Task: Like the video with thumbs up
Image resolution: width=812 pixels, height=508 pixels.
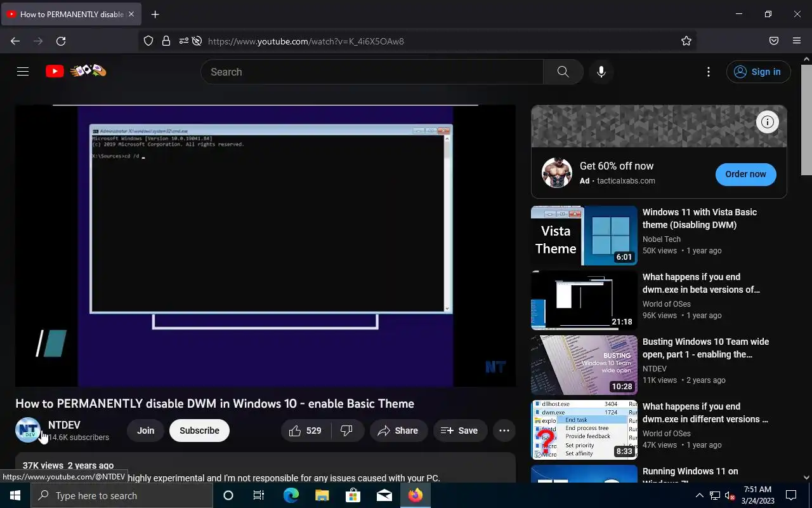Action: click(x=305, y=431)
